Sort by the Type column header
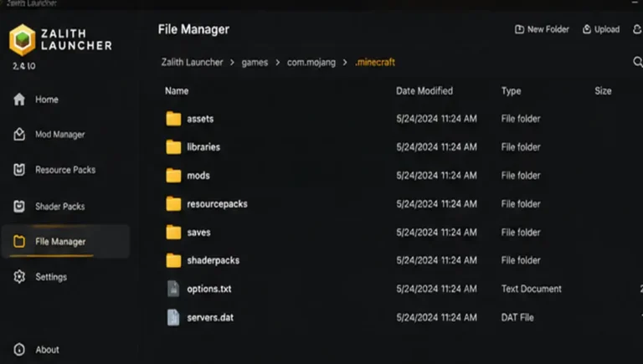 pyautogui.click(x=511, y=91)
